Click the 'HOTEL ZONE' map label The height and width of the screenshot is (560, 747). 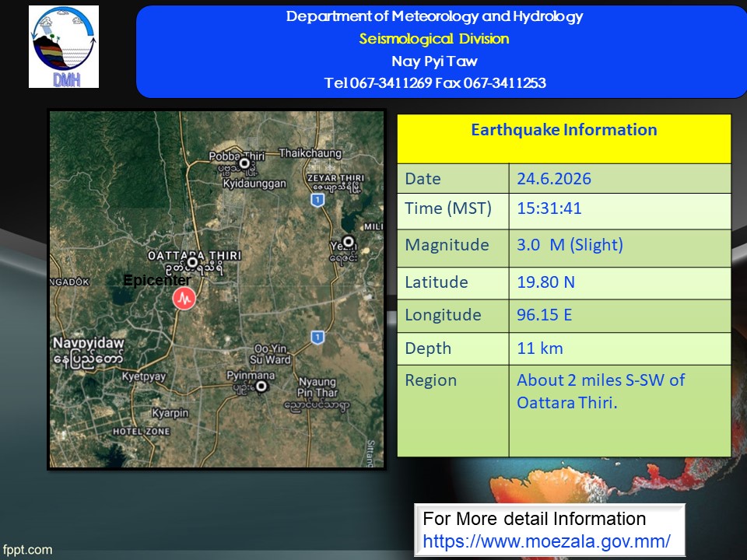(141, 432)
